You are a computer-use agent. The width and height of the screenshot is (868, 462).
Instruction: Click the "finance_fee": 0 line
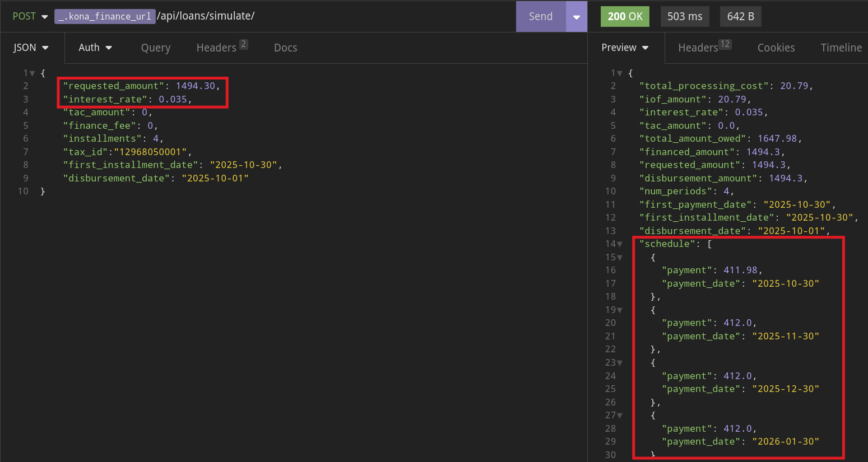tap(110, 125)
